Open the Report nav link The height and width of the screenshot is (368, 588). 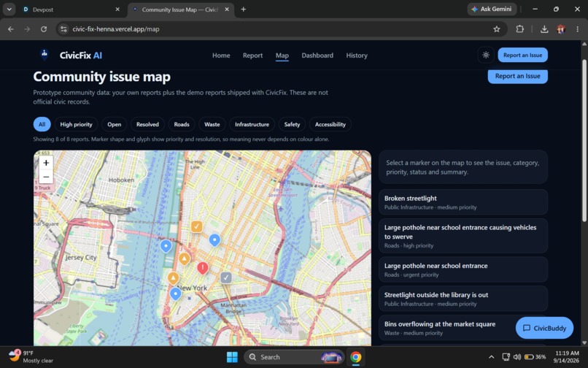252,55
